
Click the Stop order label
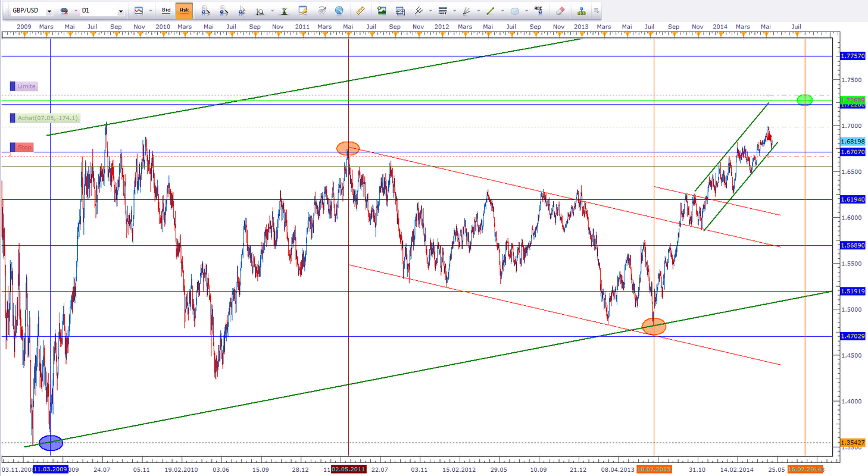24,147
